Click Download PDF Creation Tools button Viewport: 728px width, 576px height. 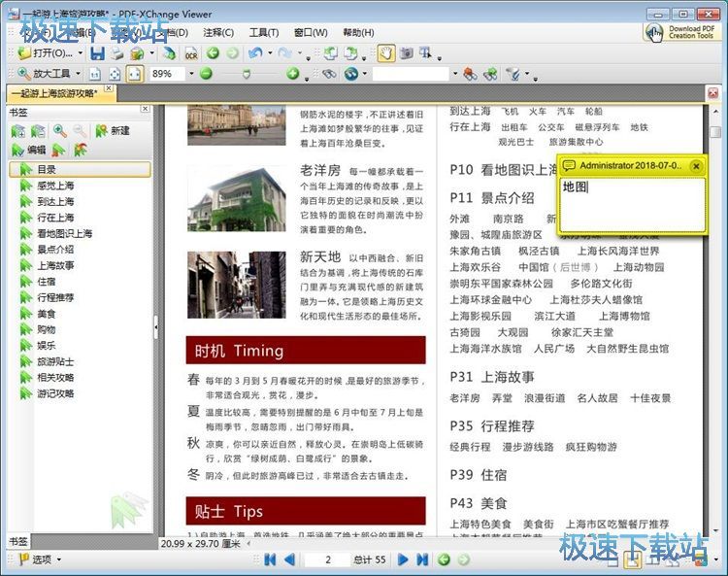coord(681,32)
